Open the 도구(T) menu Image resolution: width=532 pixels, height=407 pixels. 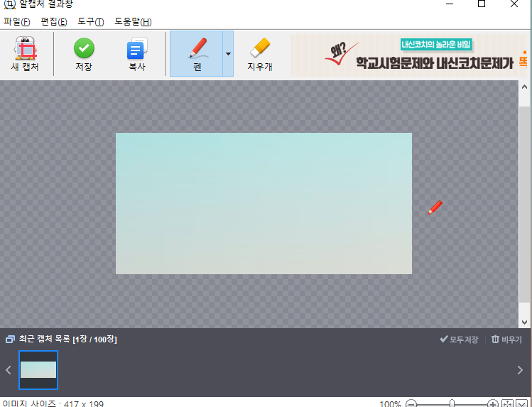(x=91, y=22)
